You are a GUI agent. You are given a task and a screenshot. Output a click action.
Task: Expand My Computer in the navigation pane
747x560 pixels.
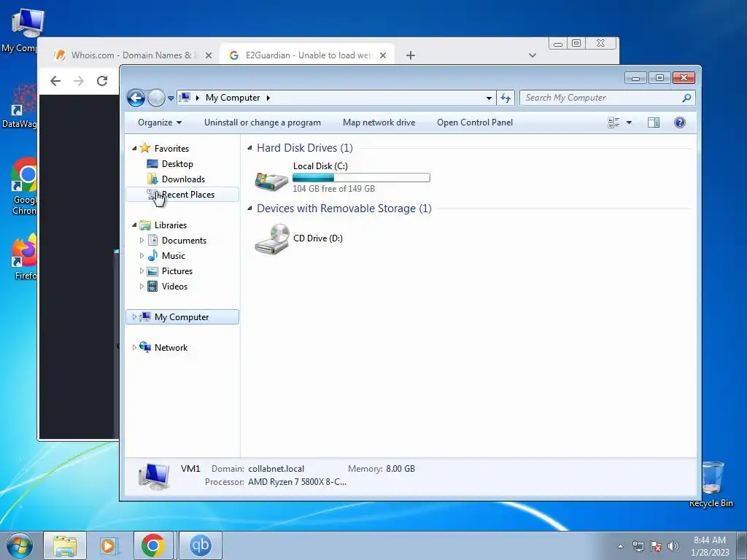coord(134,316)
